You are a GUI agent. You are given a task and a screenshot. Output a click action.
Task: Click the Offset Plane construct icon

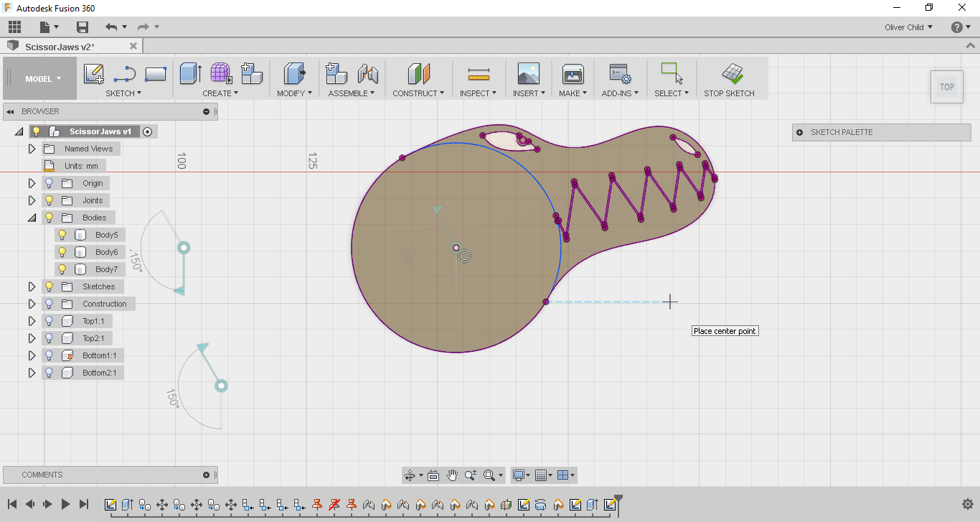coord(418,74)
